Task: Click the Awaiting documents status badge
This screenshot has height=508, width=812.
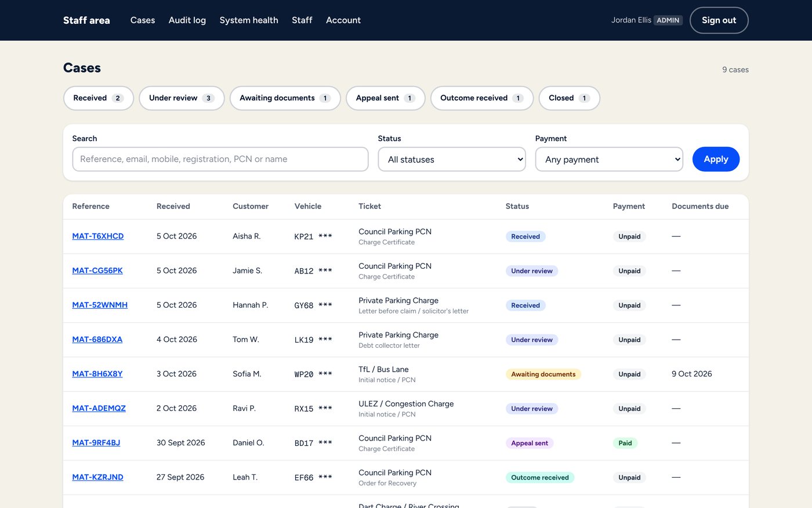Action: [x=543, y=374]
